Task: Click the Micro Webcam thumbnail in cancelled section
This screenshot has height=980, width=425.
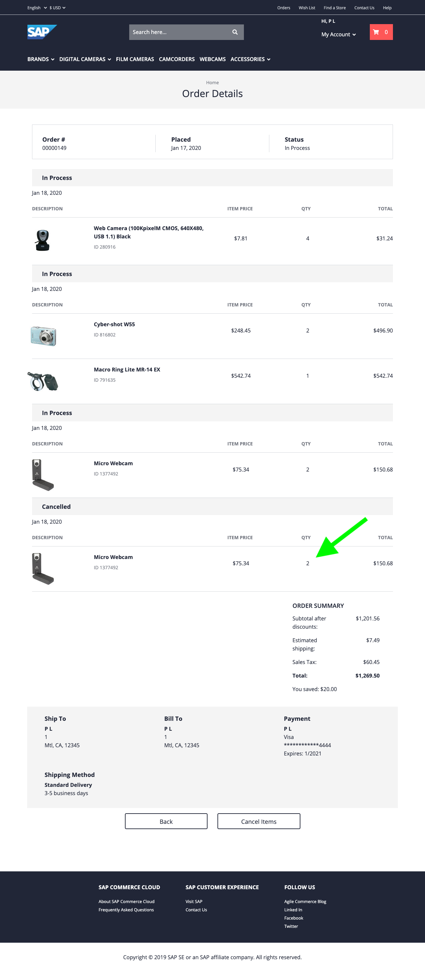Action: (43, 568)
